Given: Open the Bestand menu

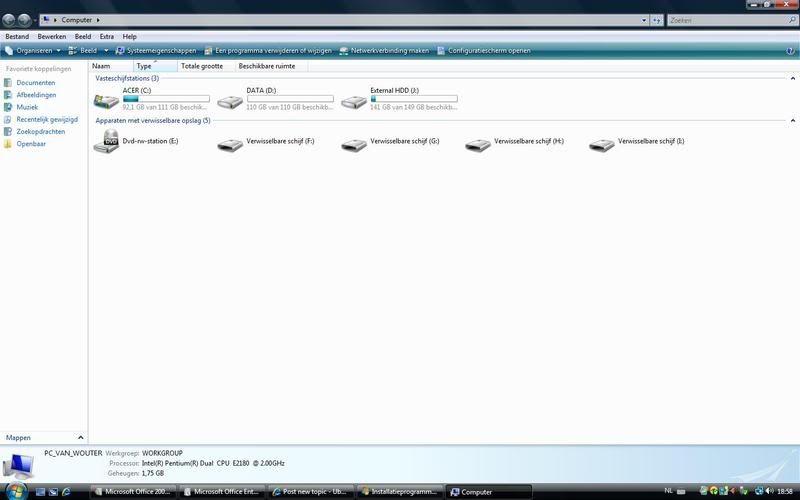Looking at the screenshot, I should (17, 36).
